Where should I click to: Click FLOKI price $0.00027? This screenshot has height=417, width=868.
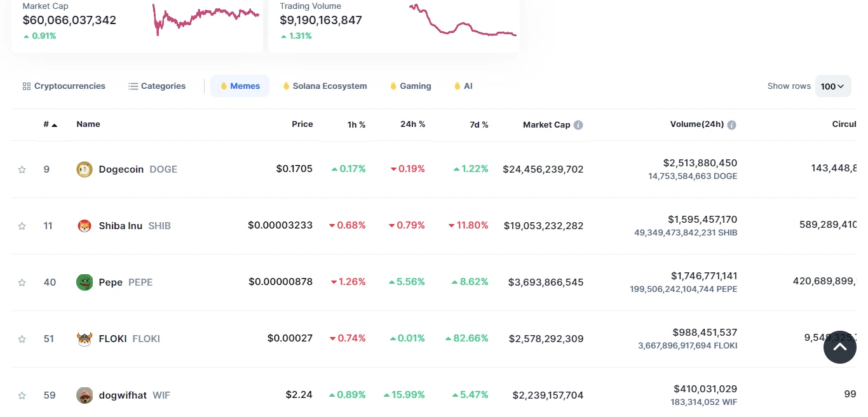click(x=290, y=338)
